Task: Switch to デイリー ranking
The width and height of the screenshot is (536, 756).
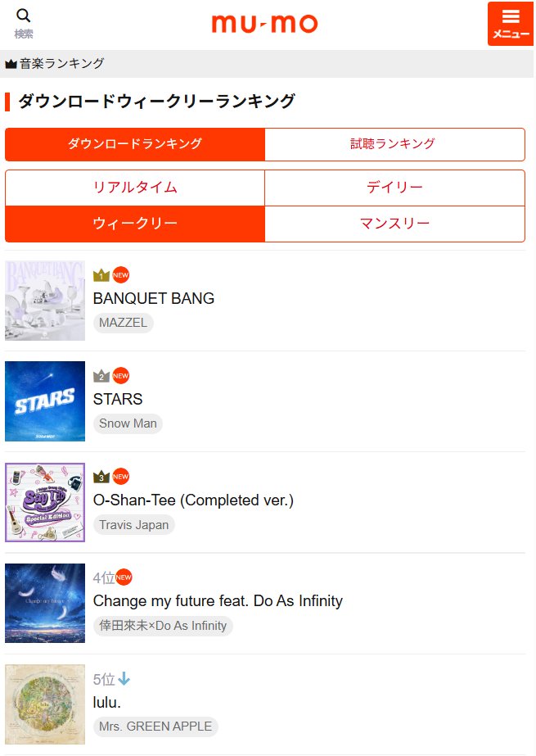Action: pyautogui.click(x=395, y=188)
